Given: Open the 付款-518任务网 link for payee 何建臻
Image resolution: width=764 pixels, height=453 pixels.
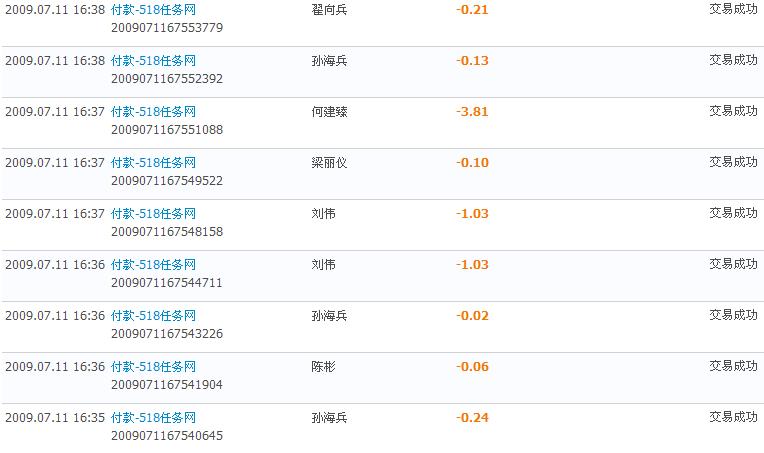Looking at the screenshot, I should click(x=153, y=112).
